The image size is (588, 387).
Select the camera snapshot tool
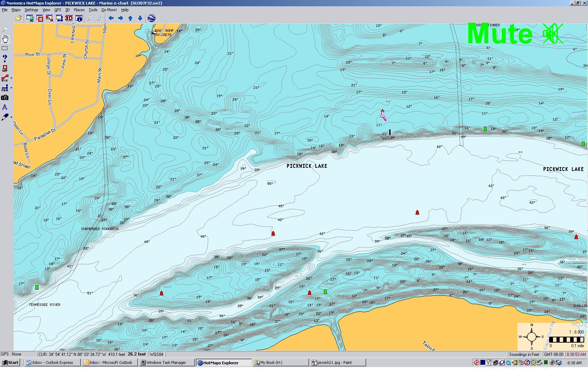tap(5, 98)
